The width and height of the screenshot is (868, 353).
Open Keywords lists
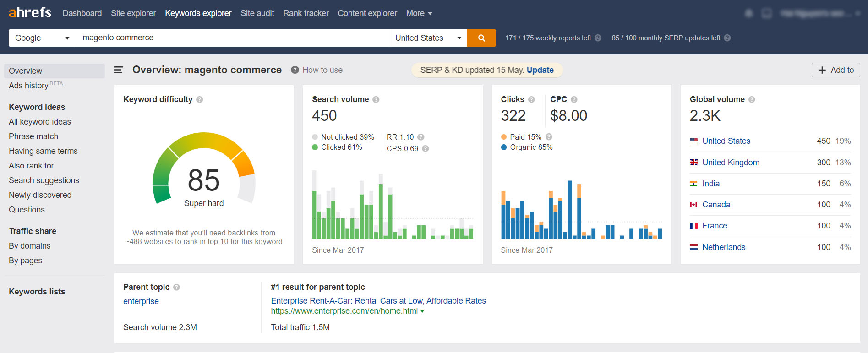coord(37,292)
